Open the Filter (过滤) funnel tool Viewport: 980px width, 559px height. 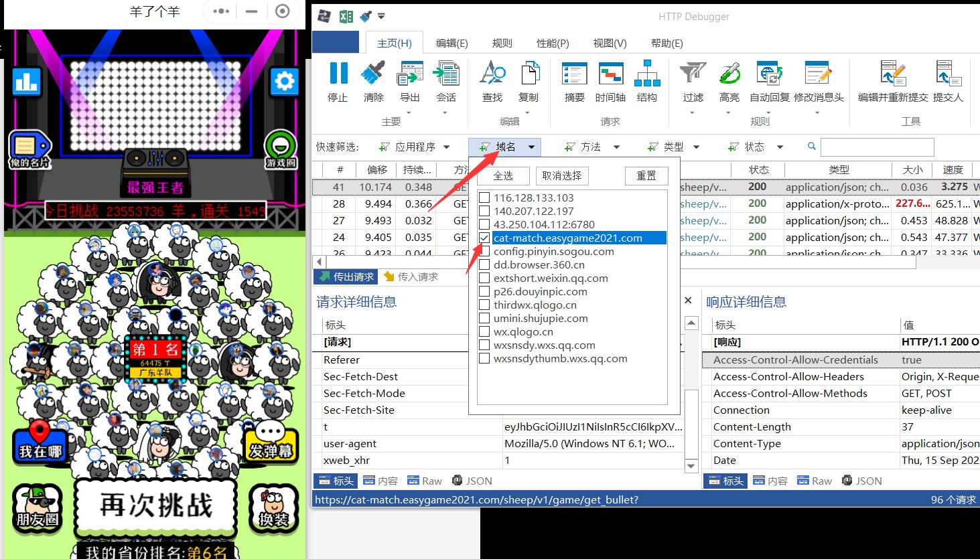point(693,74)
